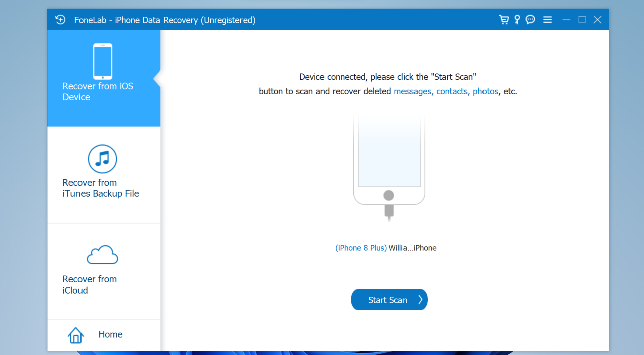The height and width of the screenshot is (355, 644).
Task: Switch to "Recover from iCloud" text label
Action: 90,285
